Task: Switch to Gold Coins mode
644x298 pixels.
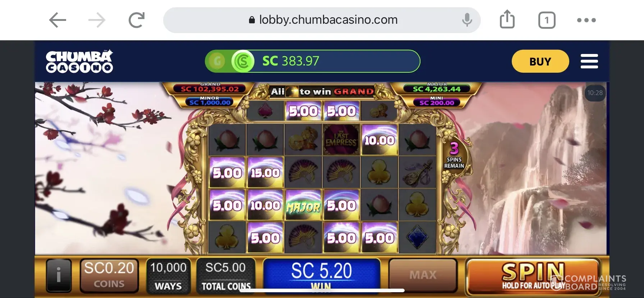Action: (x=217, y=61)
